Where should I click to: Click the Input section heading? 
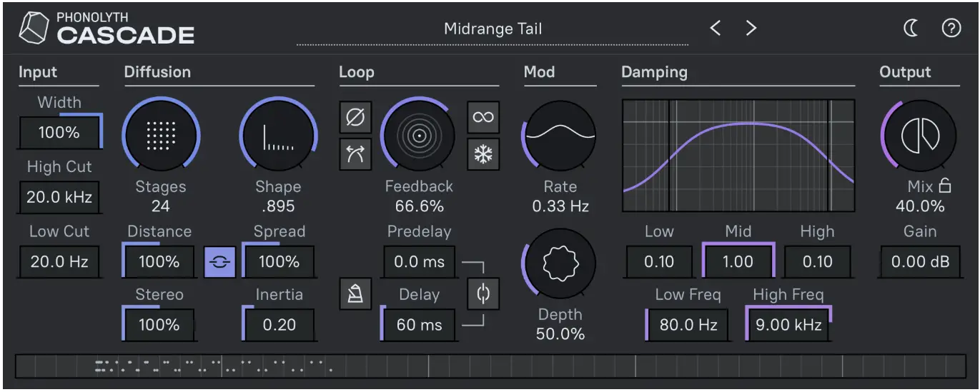(38, 72)
